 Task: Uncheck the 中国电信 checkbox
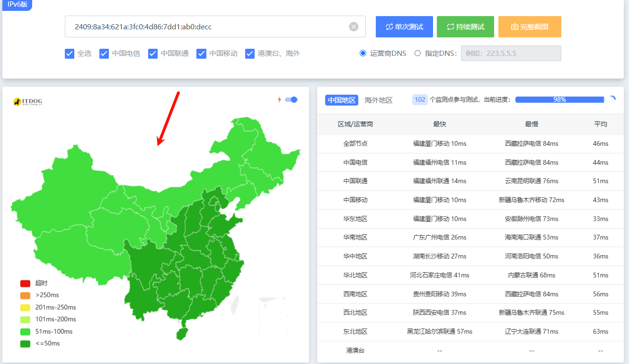click(x=104, y=53)
